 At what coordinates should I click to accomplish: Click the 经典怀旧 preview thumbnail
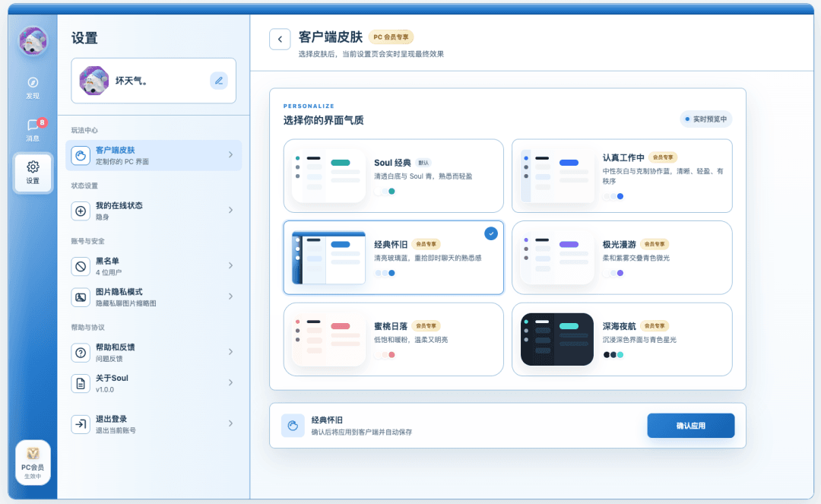[329, 258]
